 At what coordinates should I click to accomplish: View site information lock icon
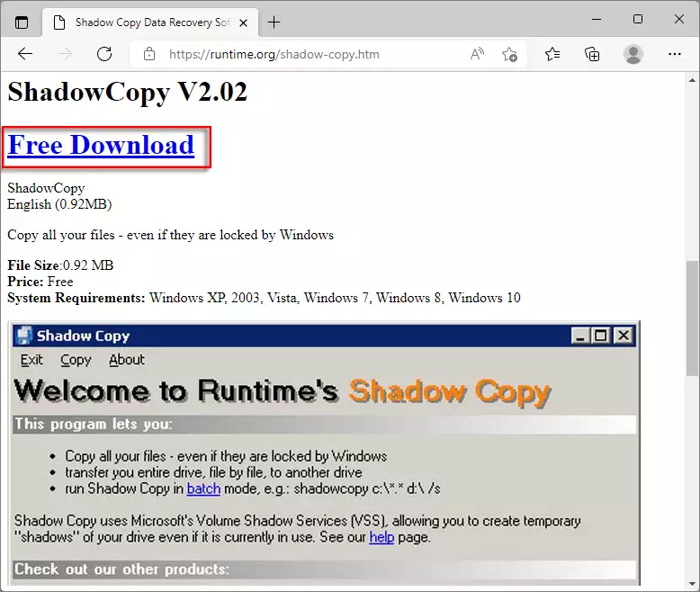tap(149, 54)
